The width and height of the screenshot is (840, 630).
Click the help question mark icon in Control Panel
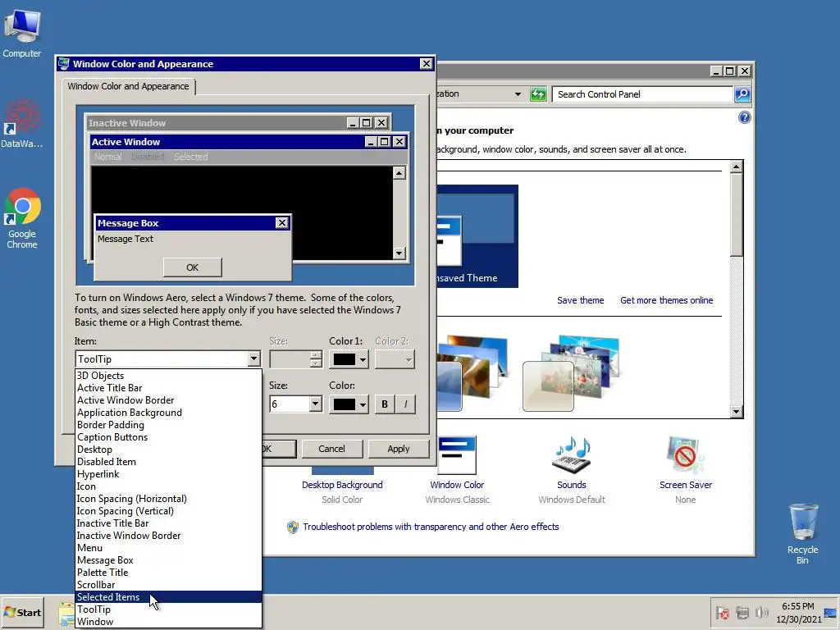744,117
